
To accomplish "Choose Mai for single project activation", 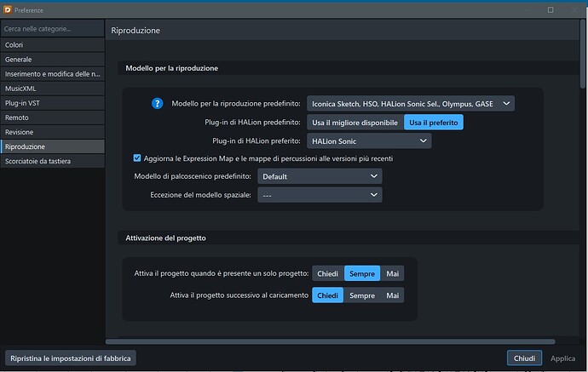I will pyautogui.click(x=392, y=273).
